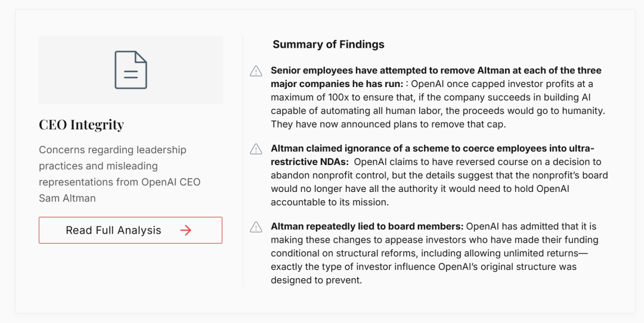The height and width of the screenshot is (323, 644).
Task: Click the 'Concerns regarding leadership practices' description
Action: point(119,173)
